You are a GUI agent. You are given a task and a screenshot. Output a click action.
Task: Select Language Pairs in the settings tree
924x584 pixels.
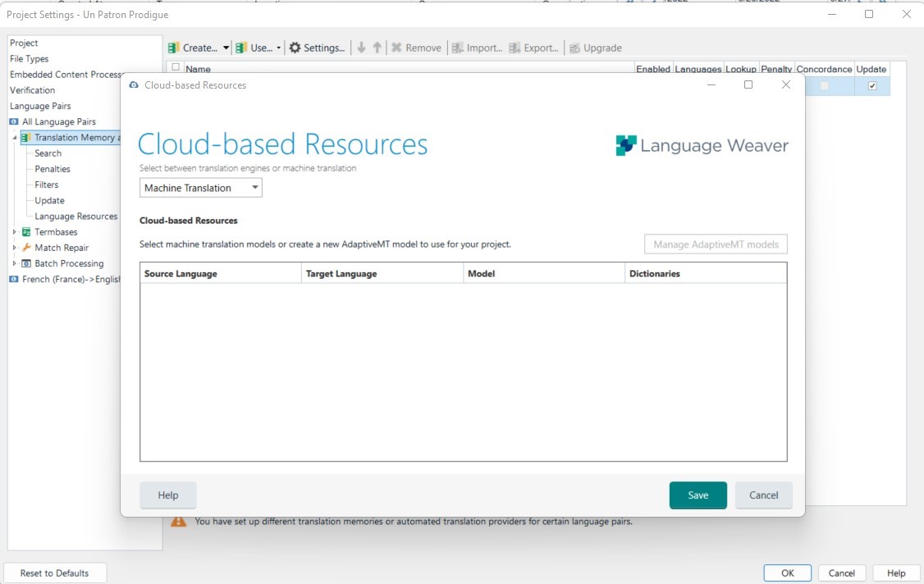pyautogui.click(x=40, y=106)
